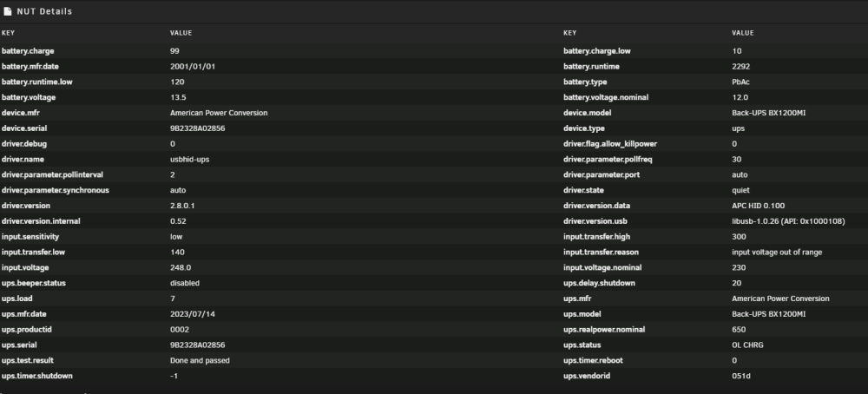The height and width of the screenshot is (394, 868).
Task: Click the ups.realpower.nominal value 650
Action: point(739,330)
